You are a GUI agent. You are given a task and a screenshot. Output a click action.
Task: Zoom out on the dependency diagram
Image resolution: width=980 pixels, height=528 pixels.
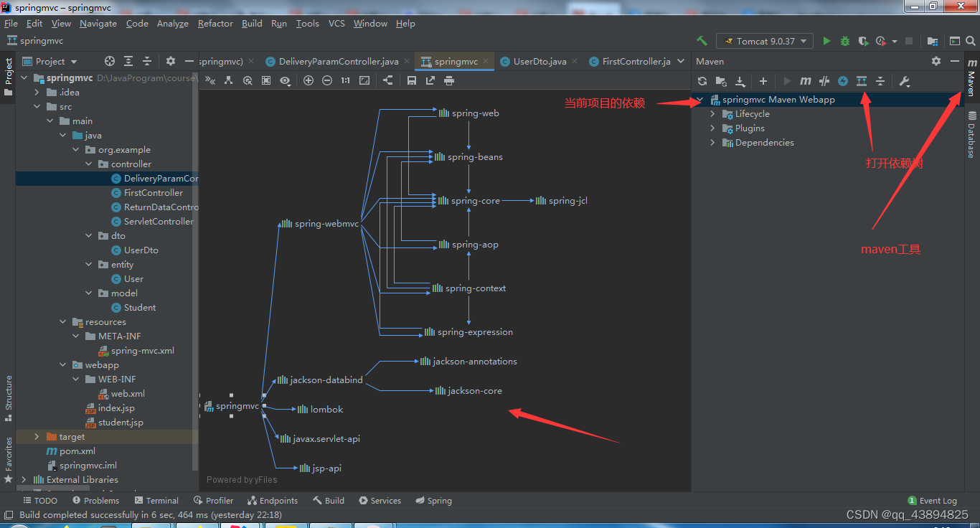[x=327, y=80]
